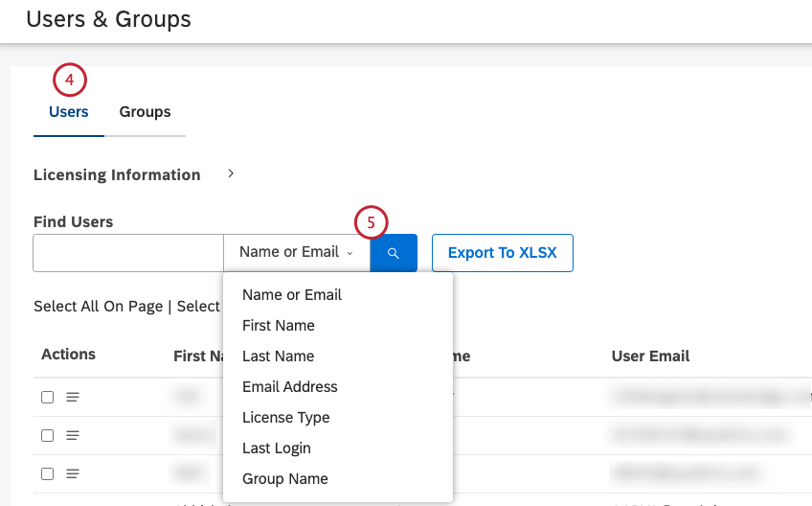The height and width of the screenshot is (506, 812).
Task: Click Select All On Page link
Action: point(99,307)
